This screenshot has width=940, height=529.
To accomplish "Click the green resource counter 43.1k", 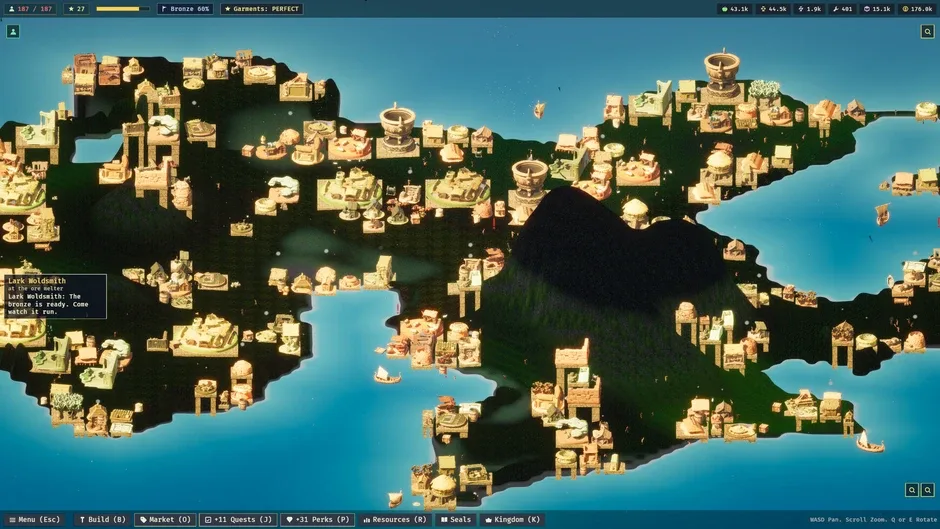I will pos(735,9).
